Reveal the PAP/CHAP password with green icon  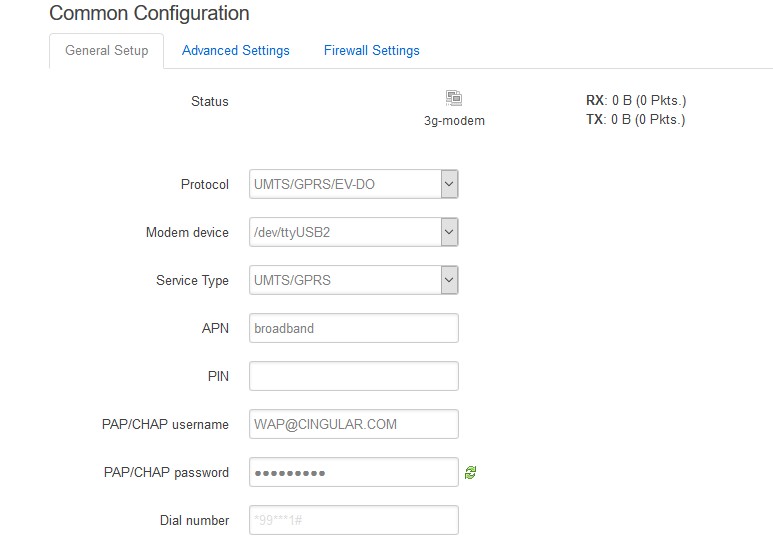[470, 473]
